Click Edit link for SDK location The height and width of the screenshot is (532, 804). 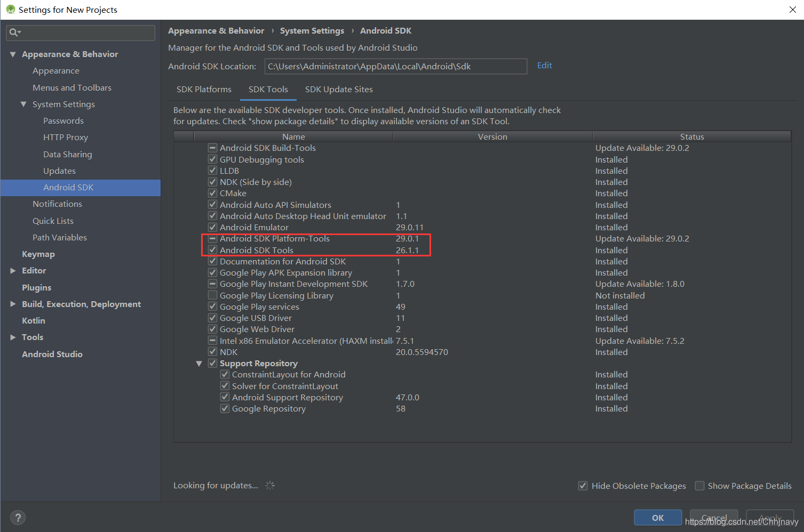pos(544,65)
